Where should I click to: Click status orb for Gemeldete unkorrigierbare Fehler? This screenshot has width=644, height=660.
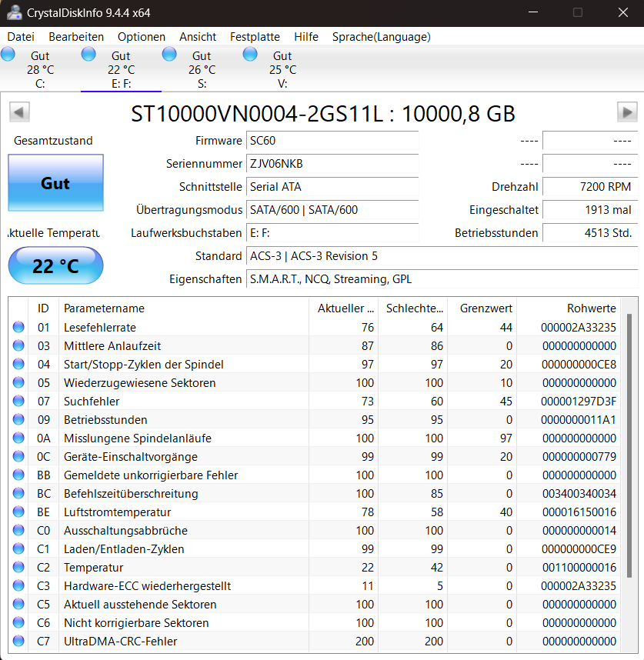[18, 475]
